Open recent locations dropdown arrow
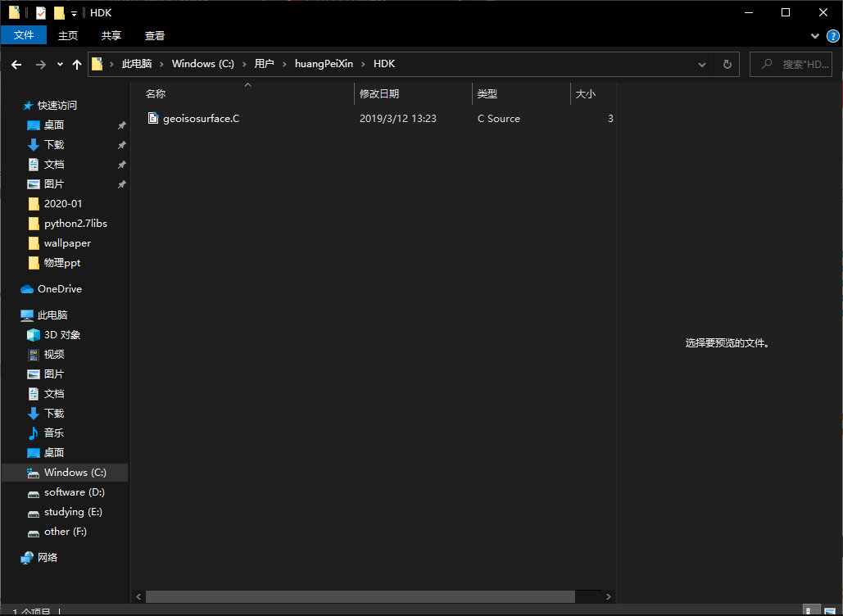 [x=60, y=65]
